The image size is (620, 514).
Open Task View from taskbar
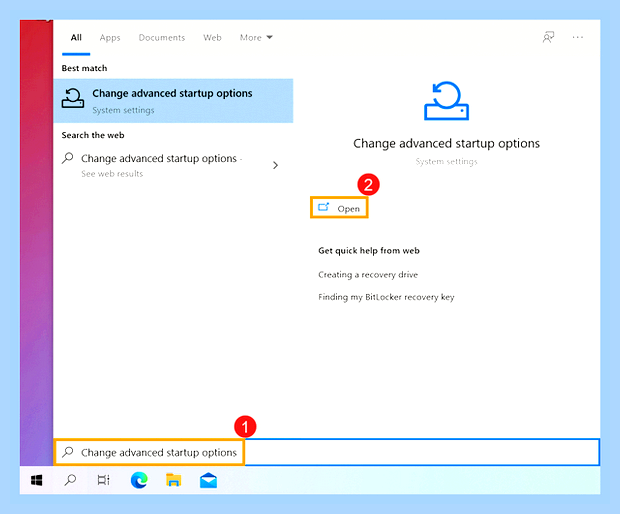(104, 480)
